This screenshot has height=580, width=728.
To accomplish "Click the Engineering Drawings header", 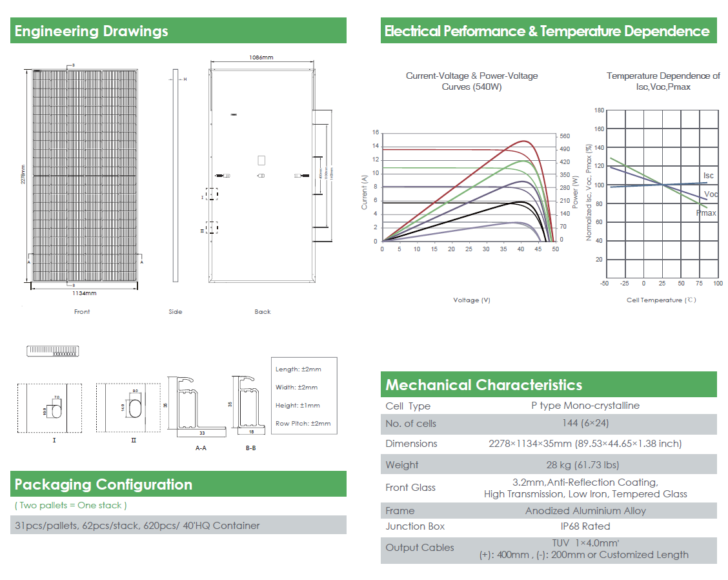I will (178, 30).
